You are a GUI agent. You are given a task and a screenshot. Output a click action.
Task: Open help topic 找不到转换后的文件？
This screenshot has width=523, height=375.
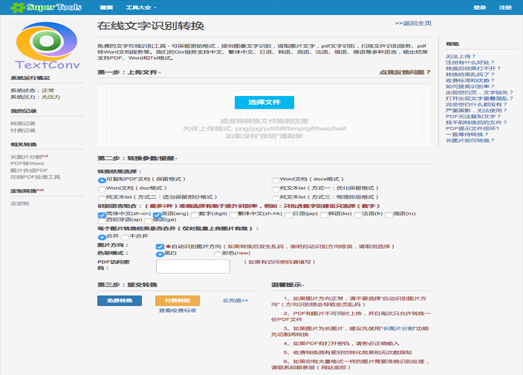tap(476, 122)
